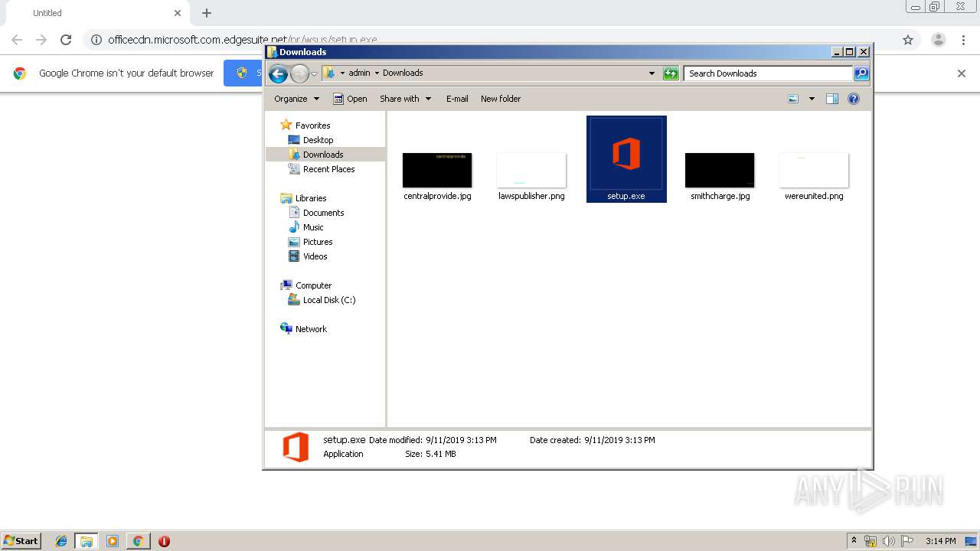980x551 pixels.
Task: Expand the admin breadcrumb arrow
Action: point(377,73)
